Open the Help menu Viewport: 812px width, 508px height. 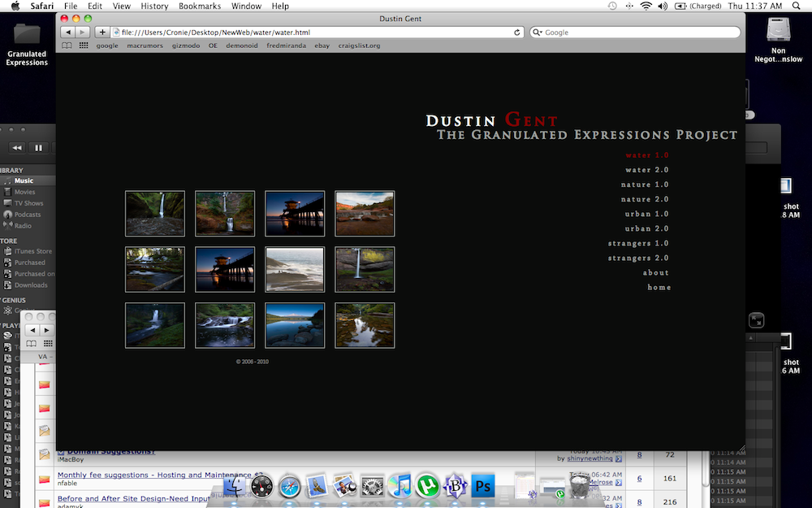[x=280, y=7]
